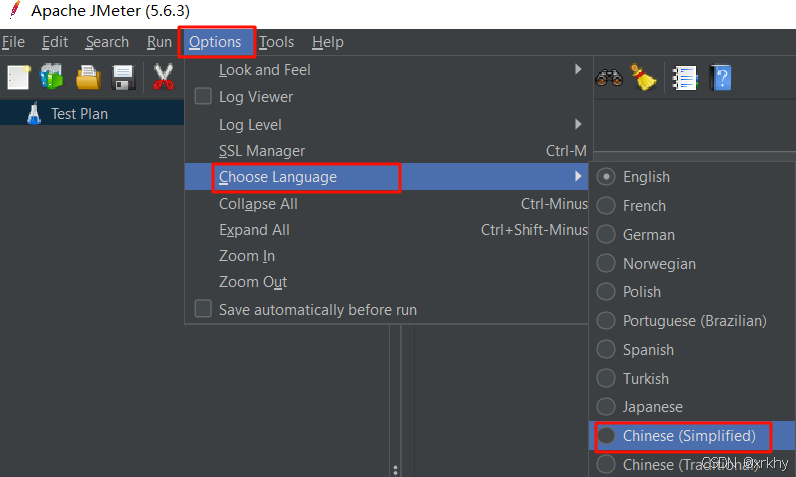This screenshot has height=477, width=796.
Task: Open the Search menu
Action: pos(107,42)
